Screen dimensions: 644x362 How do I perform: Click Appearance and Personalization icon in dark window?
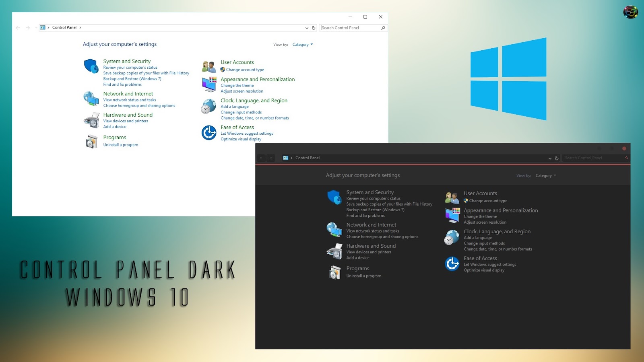pos(452,216)
